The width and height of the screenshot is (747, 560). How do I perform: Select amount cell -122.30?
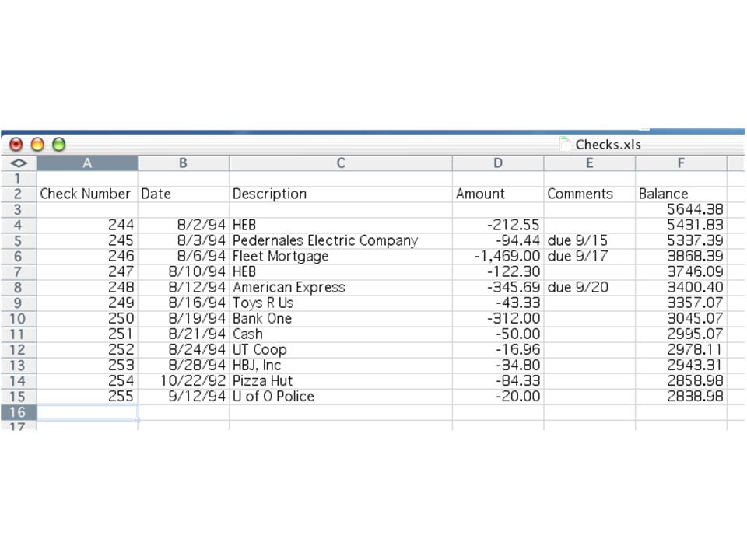pyautogui.click(x=498, y=272)
